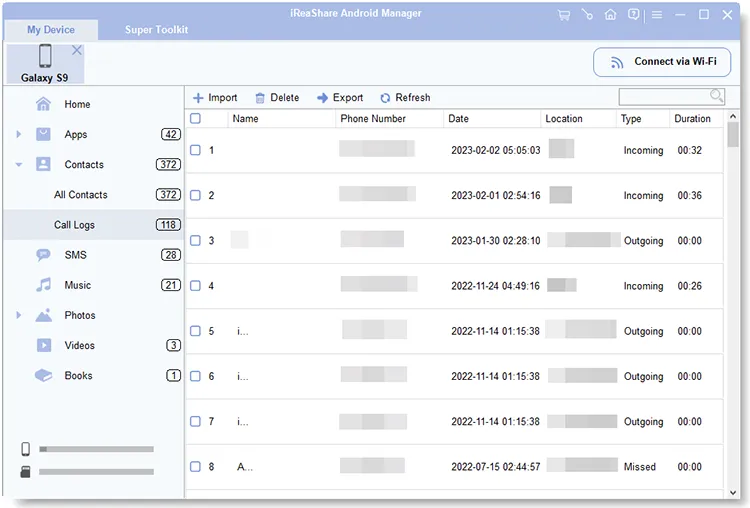
Task: Click the 118 count badge beside Call Logs
Action: (168, 224)
